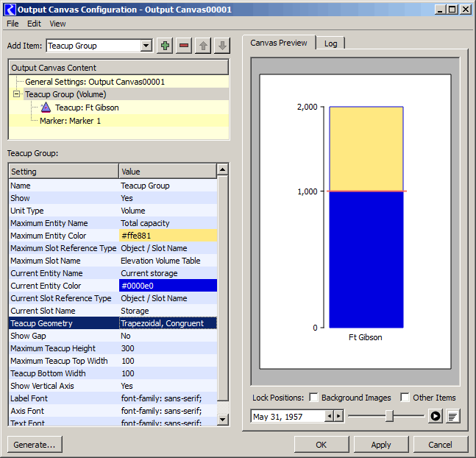Collapse the Teacup Group (Volume) tree node

[17, 94]
